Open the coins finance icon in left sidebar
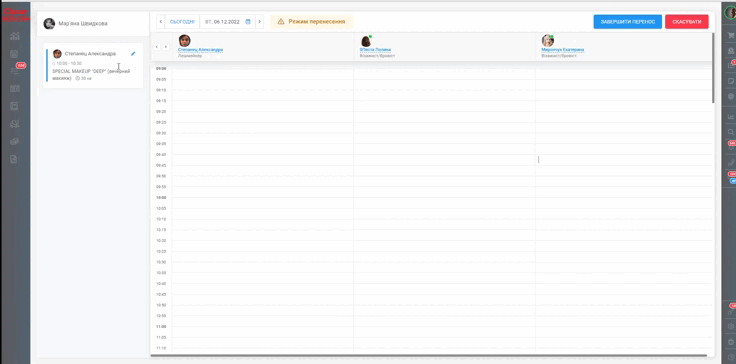This screenshot has width=736, height=364. (x=15, y=141)
